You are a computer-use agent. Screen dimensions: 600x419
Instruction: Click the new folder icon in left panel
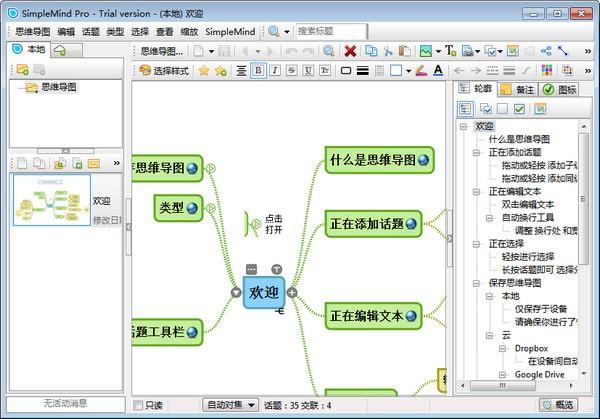[23, 70]
